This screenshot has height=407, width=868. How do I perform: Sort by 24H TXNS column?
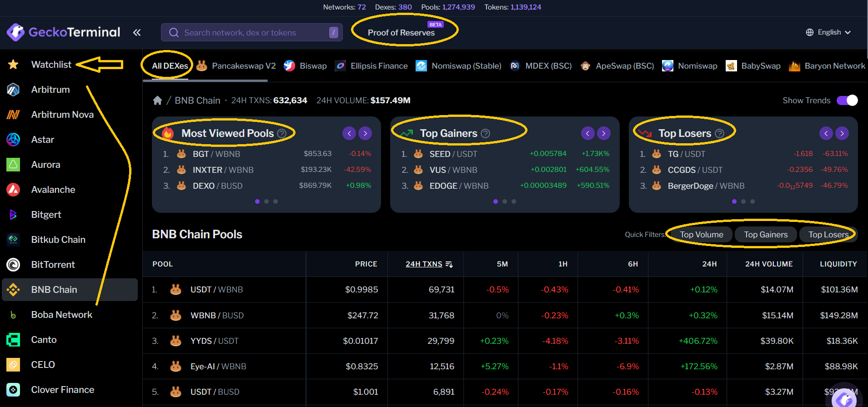pyautogui.click(x=429, y=264)
